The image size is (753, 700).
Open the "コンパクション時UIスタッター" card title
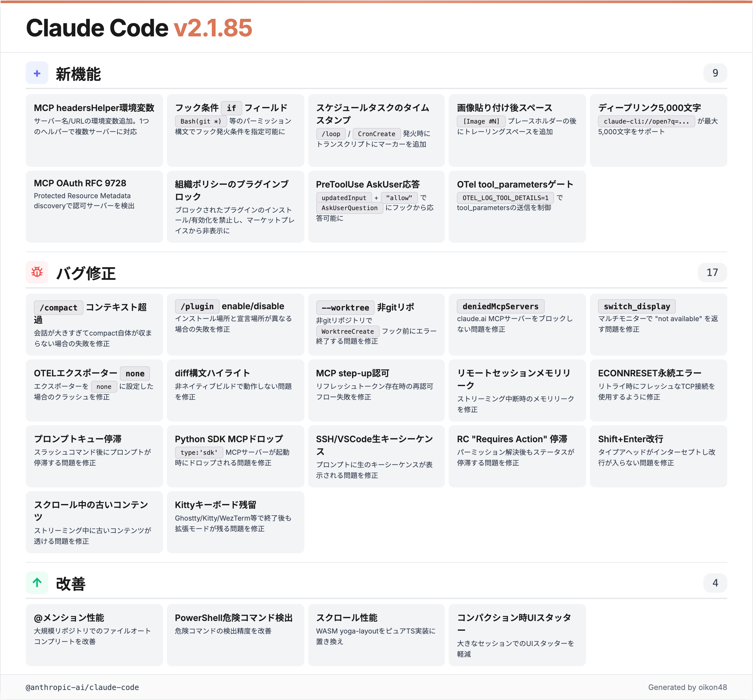[x=514, y=624]
